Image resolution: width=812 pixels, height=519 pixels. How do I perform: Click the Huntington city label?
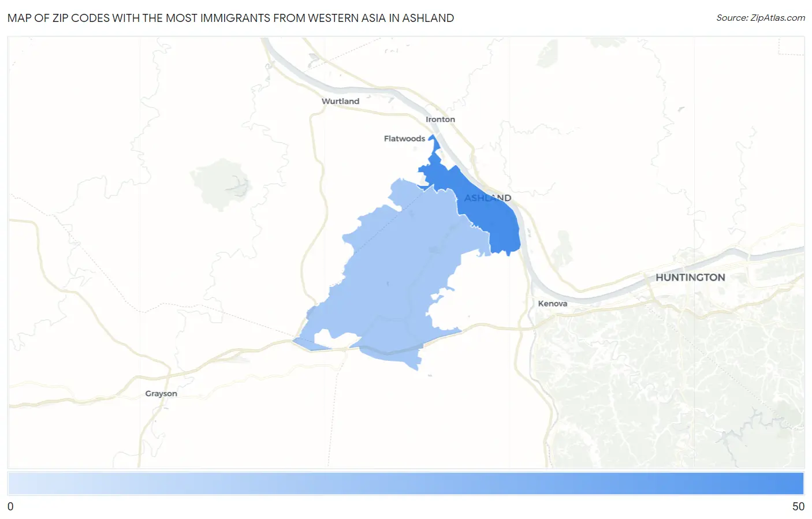click(x=690, y=277)
